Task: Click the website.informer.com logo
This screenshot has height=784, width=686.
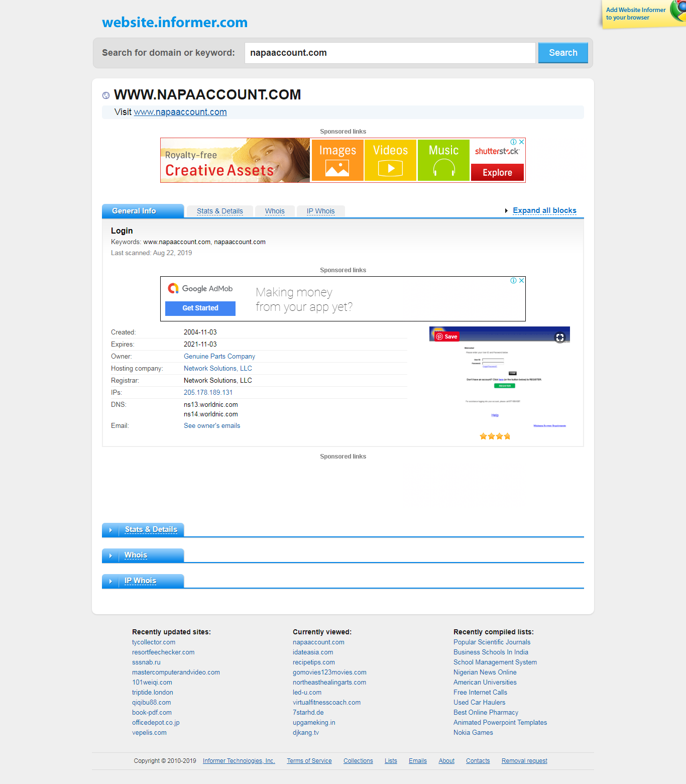Action: click(175, 23)
